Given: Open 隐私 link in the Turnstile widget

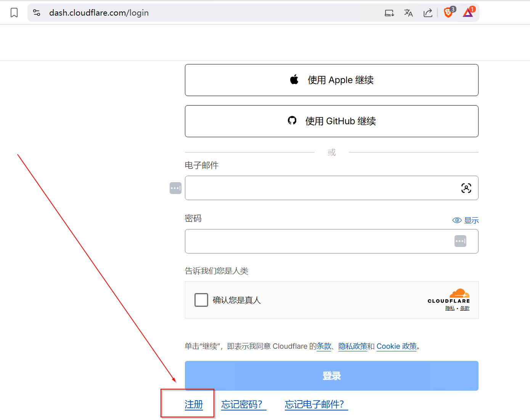Looking at the screenshot, I should click(x=450, y=308).
